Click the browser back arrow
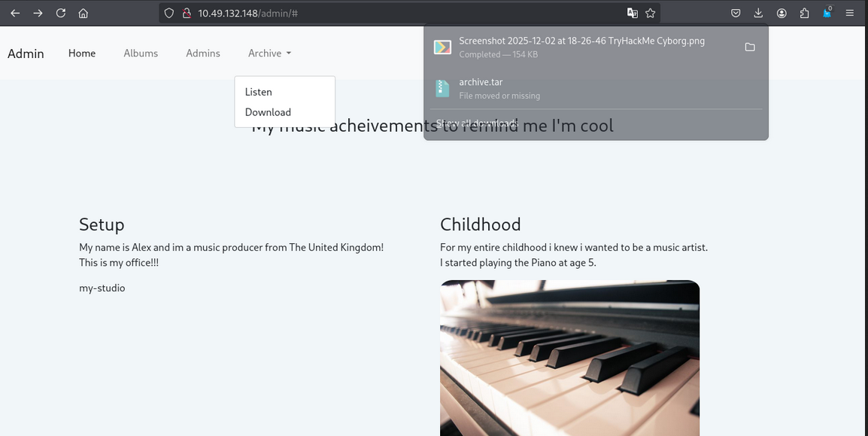Image resolution: width=868 pixels, height=436 pixels. click(15, 13)
